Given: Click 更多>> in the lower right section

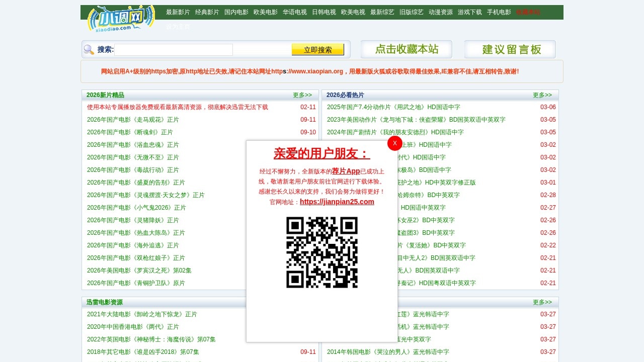Looking at the screenshot, I should (542, 302).
